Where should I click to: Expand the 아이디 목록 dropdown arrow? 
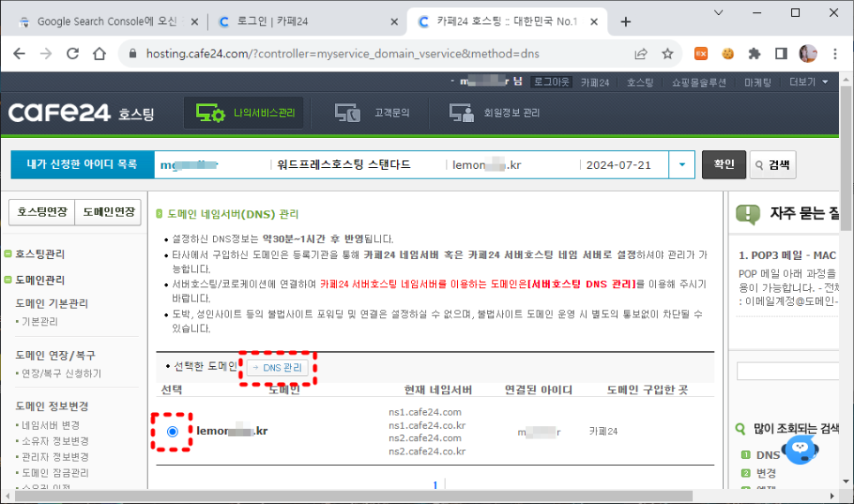[x=682, y=164]
